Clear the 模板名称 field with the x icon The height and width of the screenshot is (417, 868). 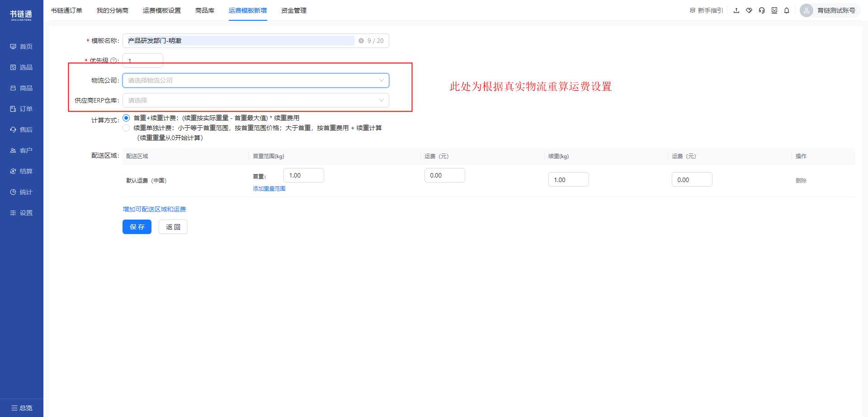pos(361,41)
